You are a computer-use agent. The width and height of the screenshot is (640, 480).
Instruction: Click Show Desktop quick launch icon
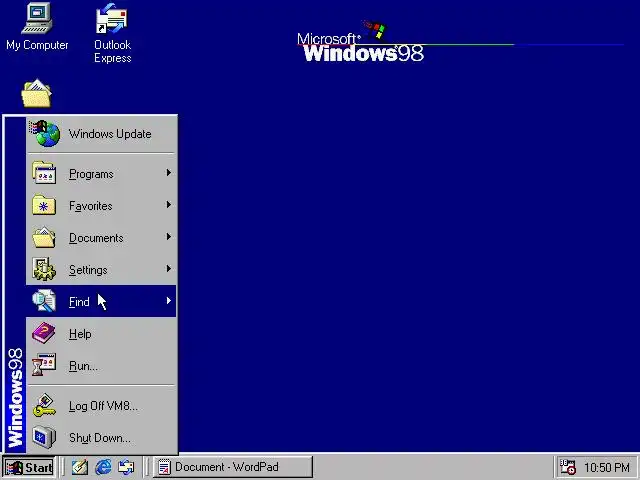[80, 467]
